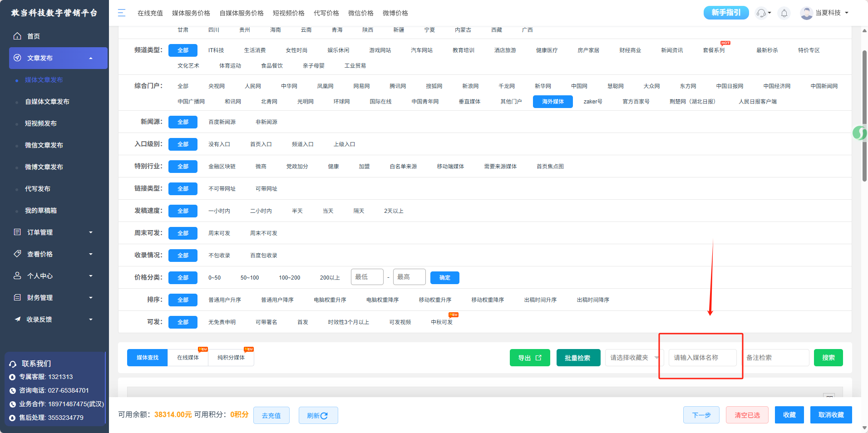Screen dimensions: 868x433
Task: Click the 个人中心 person icon
Action: click(x=17, y=276)
